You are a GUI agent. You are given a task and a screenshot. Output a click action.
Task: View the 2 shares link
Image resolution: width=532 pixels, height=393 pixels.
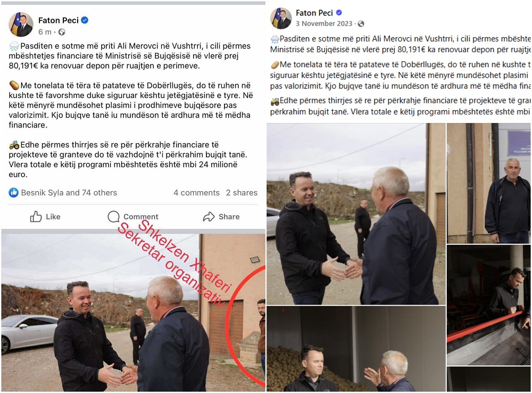(x=242, y=193)
